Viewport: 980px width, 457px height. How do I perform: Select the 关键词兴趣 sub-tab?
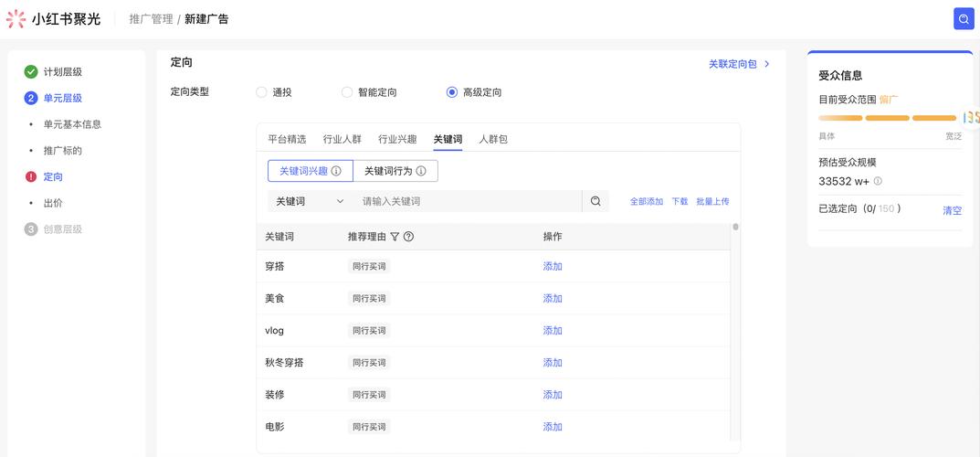(x=310, y=171)
